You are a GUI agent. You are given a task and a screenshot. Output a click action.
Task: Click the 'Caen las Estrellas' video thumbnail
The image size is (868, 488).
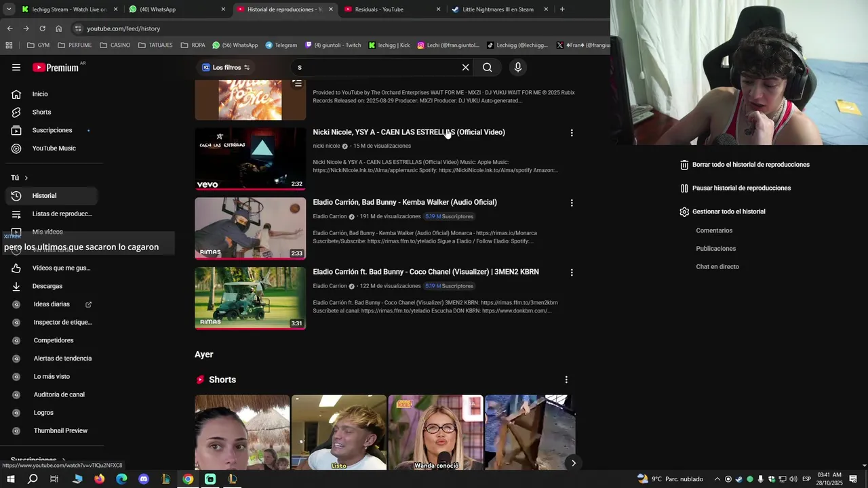tap(250, 158)
